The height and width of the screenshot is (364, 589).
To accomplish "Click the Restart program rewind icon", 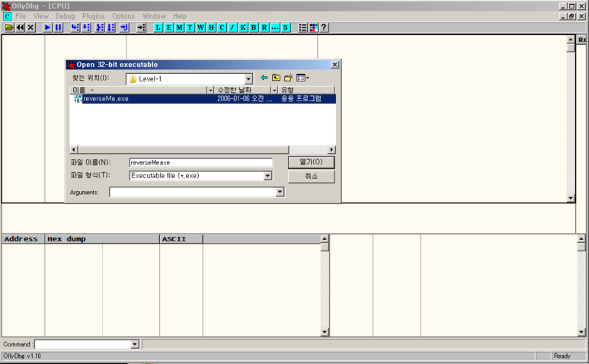I will pos(21,27).
